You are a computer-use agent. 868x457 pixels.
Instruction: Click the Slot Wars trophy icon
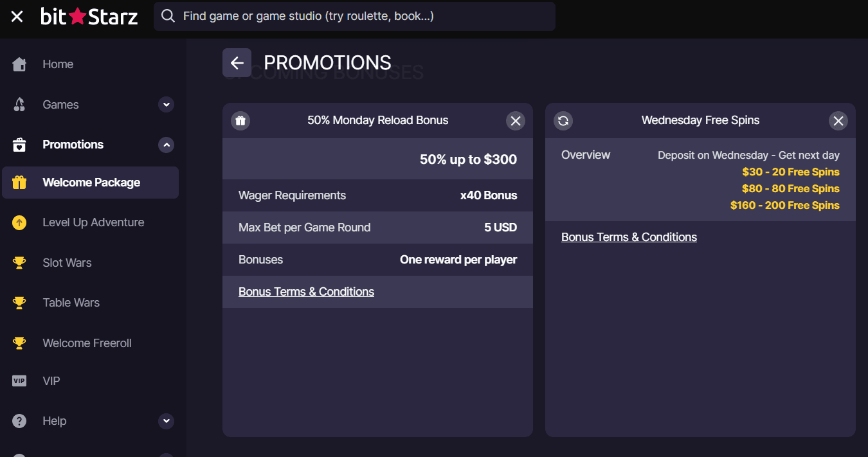pos(19,263)
